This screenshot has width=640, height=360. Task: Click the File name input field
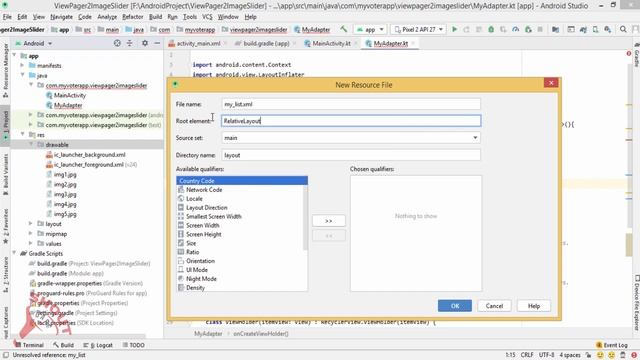click(x=351, y=104)
